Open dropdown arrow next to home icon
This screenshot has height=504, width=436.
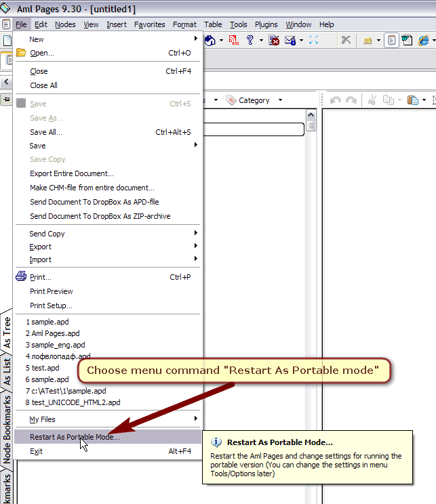[x=221, y=41]
